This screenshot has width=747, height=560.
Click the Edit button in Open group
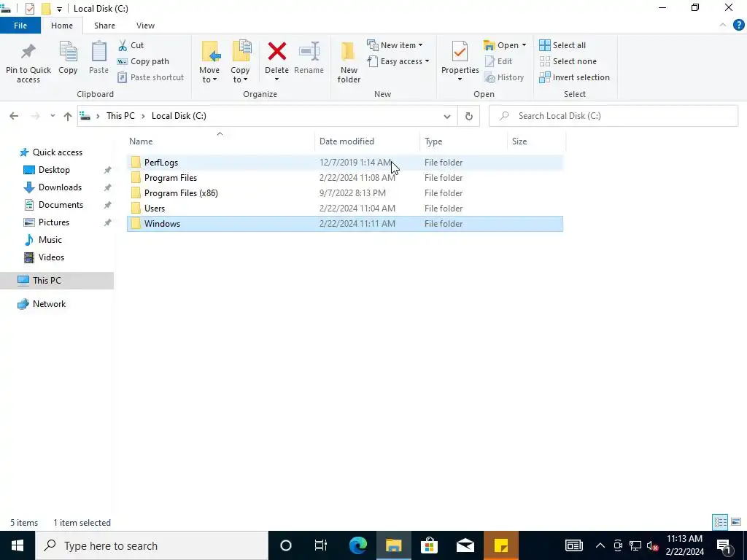498,61
